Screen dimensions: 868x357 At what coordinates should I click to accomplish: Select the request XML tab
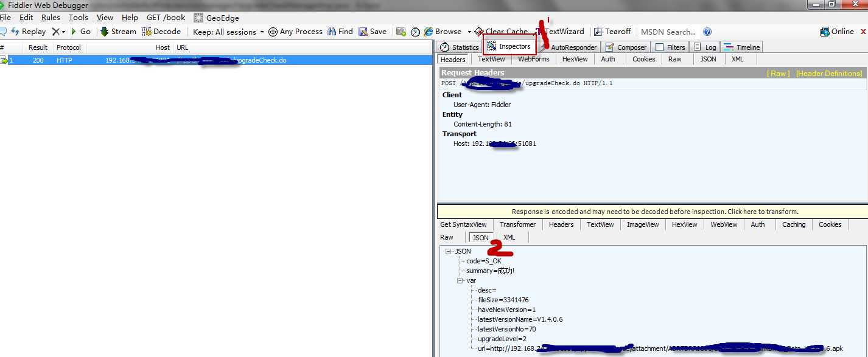pyautogui.click(x=737, y=59)
